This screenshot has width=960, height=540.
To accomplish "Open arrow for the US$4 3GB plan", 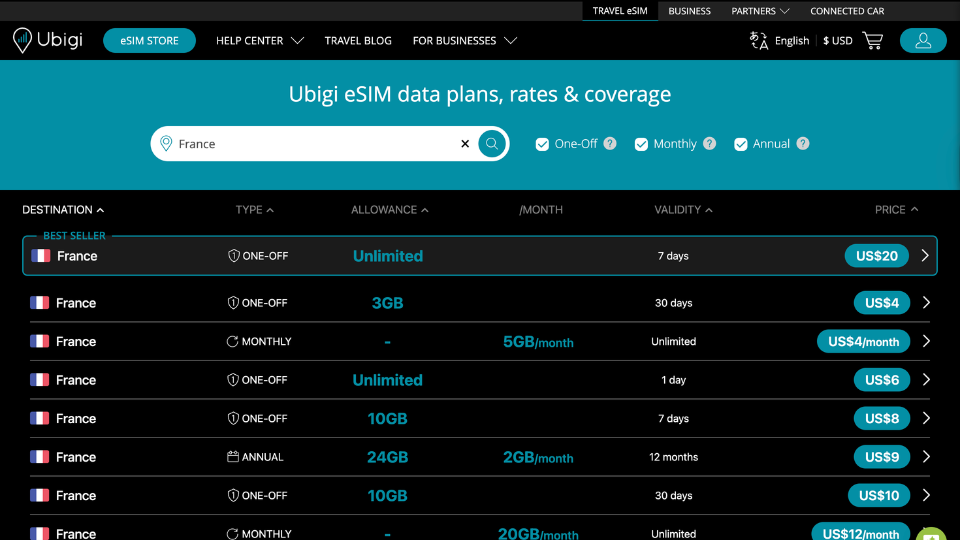I will tap(926, 302).
